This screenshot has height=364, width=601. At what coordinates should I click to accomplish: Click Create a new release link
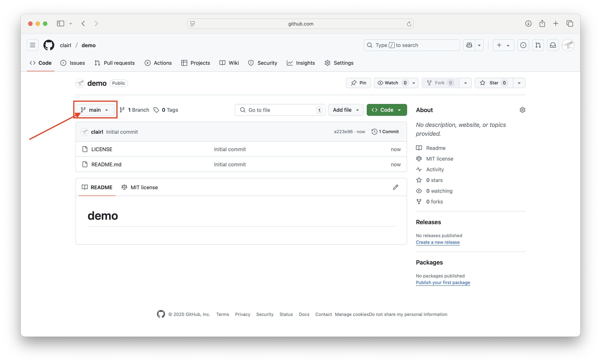pyautogui.click(x=438, y=242)
